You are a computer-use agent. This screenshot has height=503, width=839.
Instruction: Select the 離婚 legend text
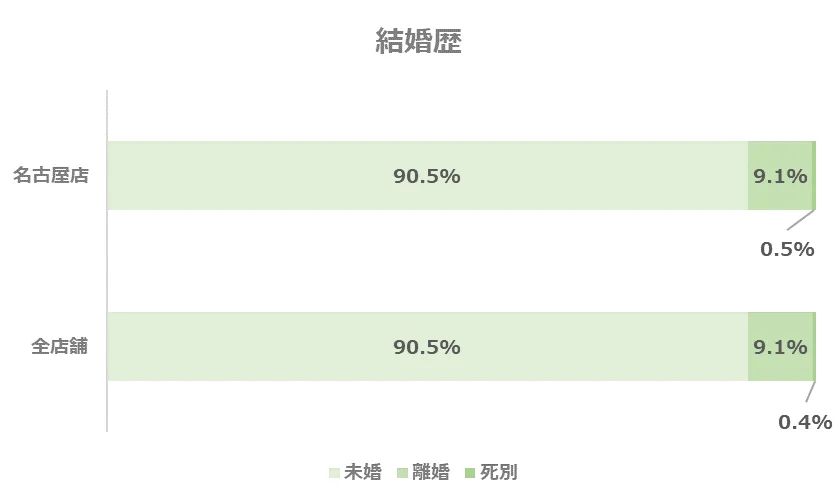pyautogui.click(x=431, y=472)
